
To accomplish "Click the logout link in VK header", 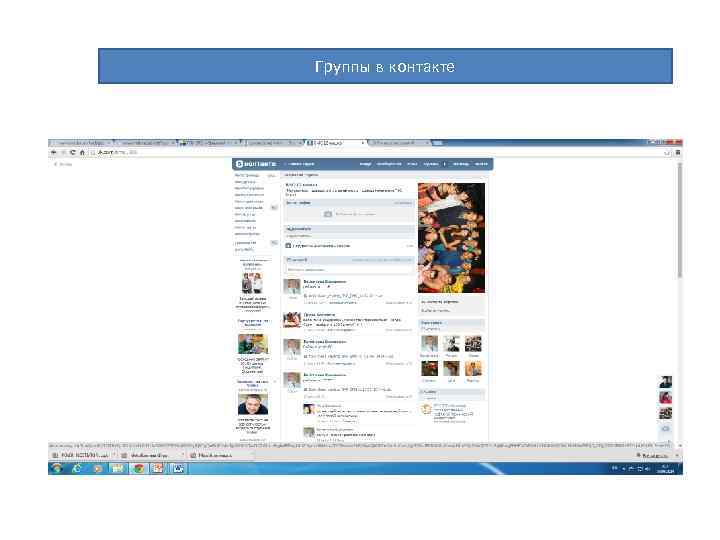I will (481, 164).
